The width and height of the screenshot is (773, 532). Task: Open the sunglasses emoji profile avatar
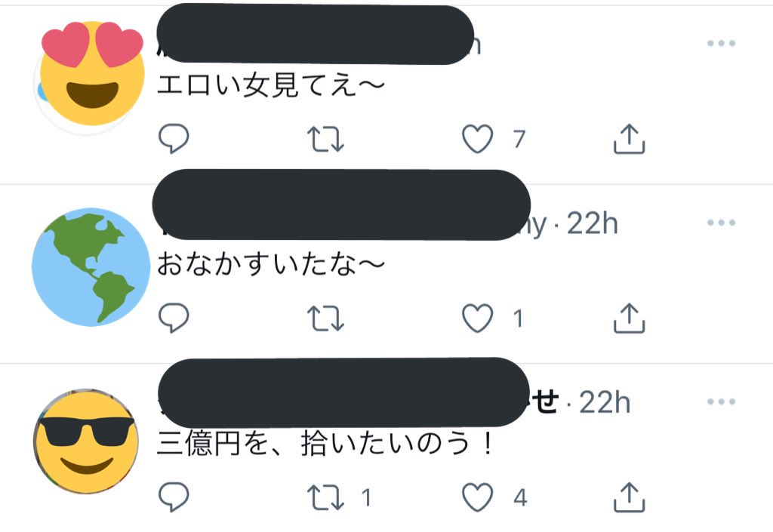click(x=87, y=441)
